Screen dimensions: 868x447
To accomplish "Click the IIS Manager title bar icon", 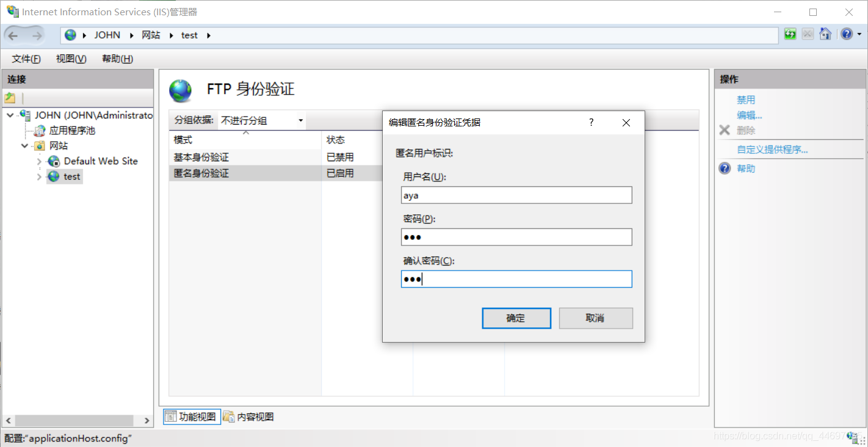I will [x=12, y=12].
